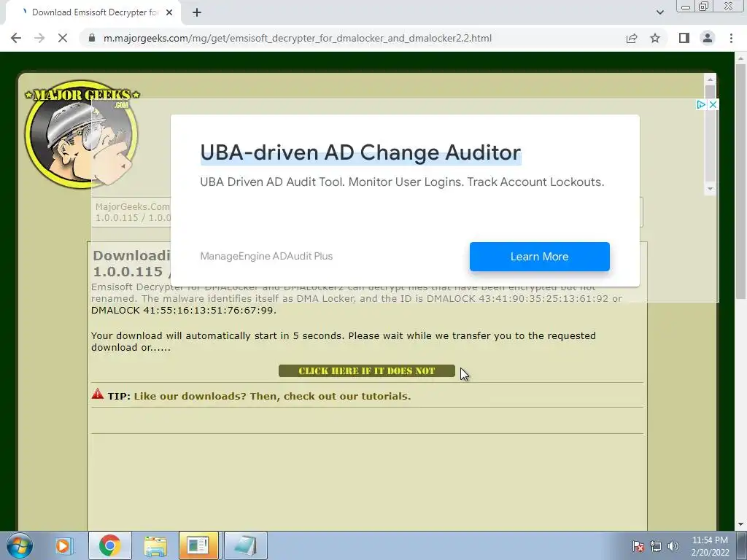The width and height of the screenshot is (747, 560).
Task: Click the Show desktop button
Action: tap(742, 546)
